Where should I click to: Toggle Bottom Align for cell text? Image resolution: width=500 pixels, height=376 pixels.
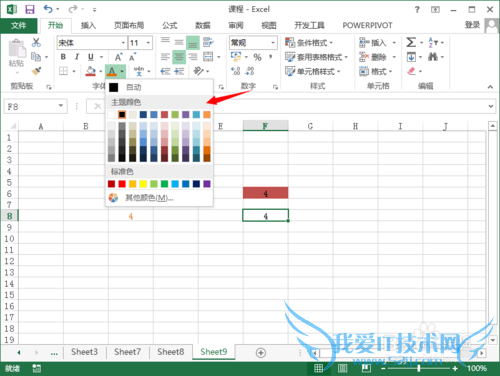(193, 43)
